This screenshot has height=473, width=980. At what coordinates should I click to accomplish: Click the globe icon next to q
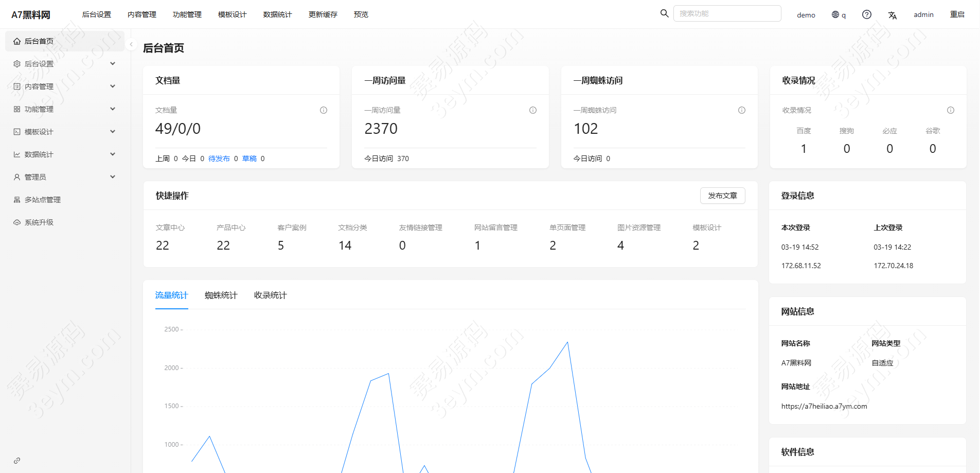click(835, 14)
